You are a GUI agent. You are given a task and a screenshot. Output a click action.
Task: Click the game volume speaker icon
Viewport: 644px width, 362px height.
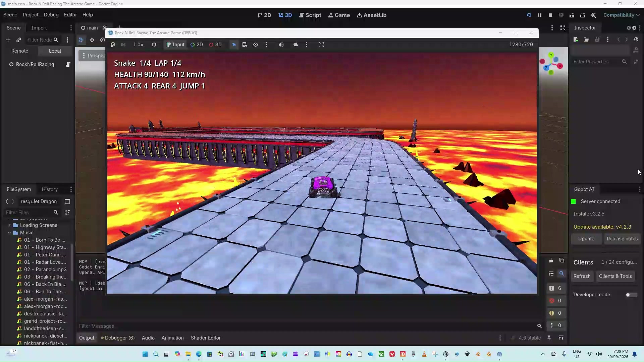tap(281, 45)
